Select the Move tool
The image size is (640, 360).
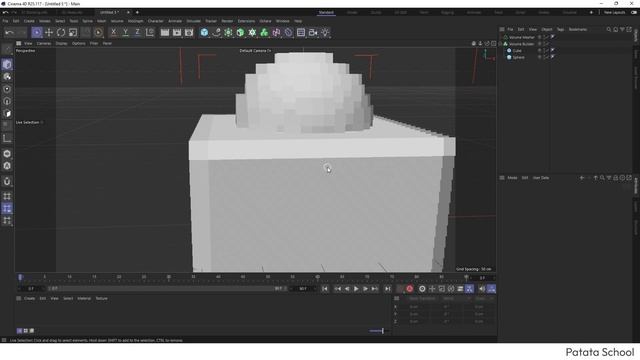point(49,32)
